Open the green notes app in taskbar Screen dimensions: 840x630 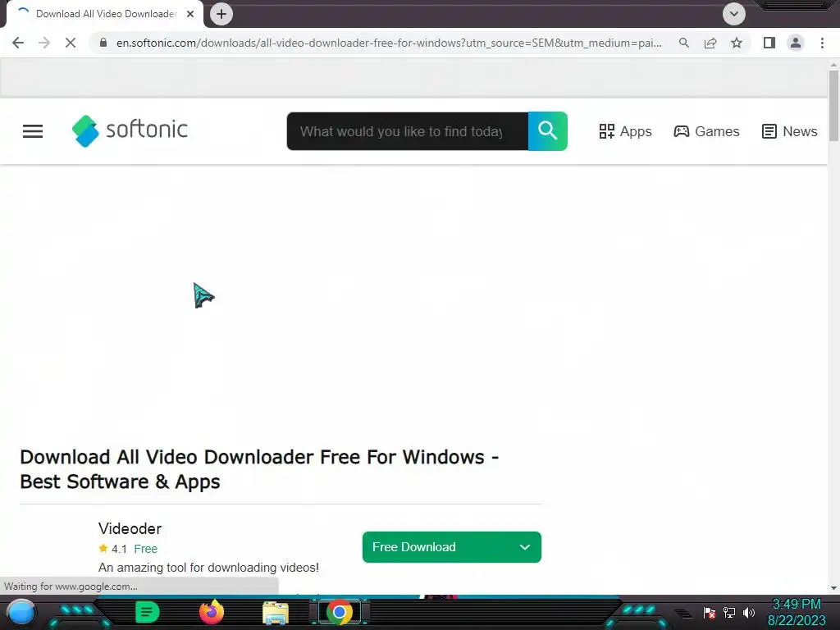[x=147, y=612]
